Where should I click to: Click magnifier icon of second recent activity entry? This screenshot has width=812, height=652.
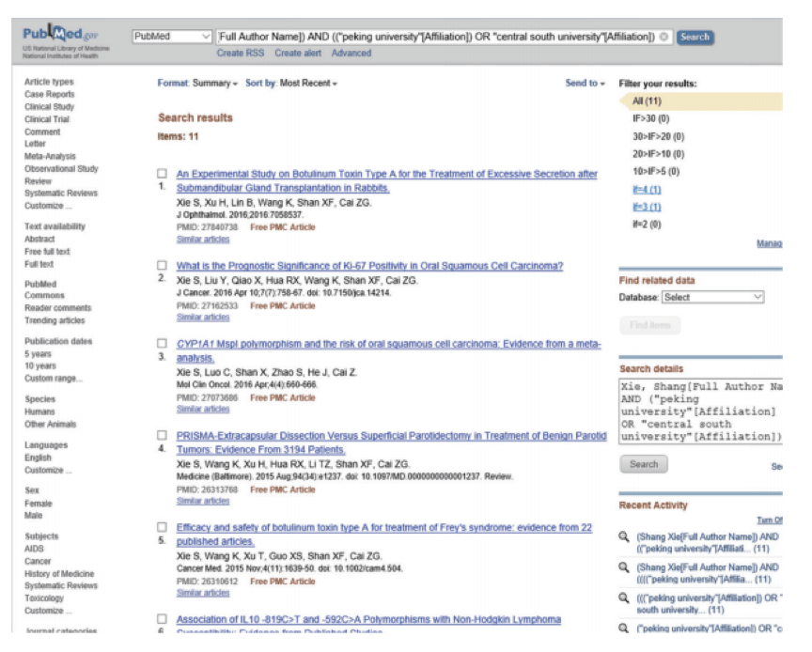[624, 567]
